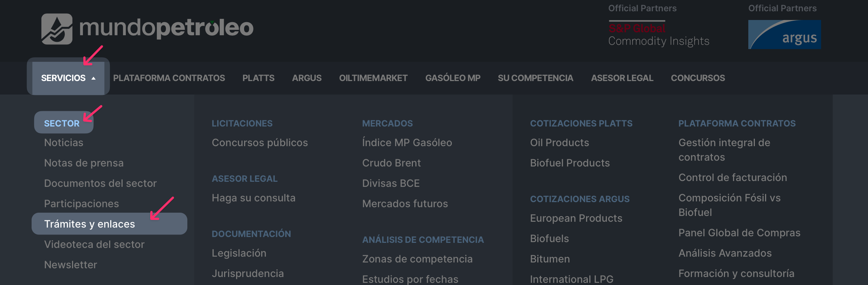The width and height of the screenshot is (868, 285).
Task: Open Concursos públicos
Action: click(x=260, y=142)
